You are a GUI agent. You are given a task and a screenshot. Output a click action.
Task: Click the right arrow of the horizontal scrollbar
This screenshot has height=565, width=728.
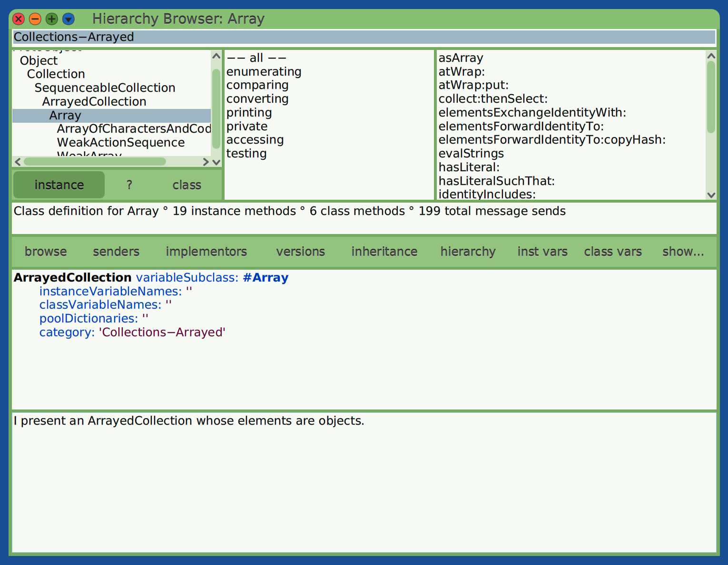206,162
